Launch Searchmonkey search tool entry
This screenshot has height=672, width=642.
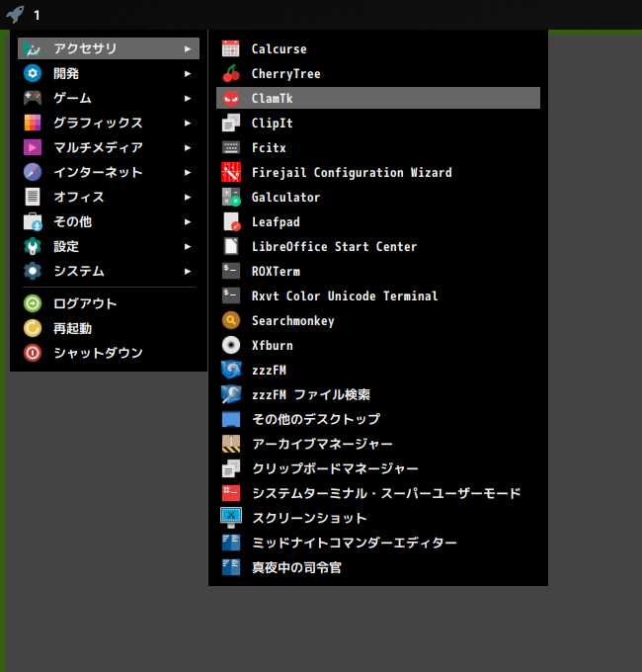click(x=378, y=320)
